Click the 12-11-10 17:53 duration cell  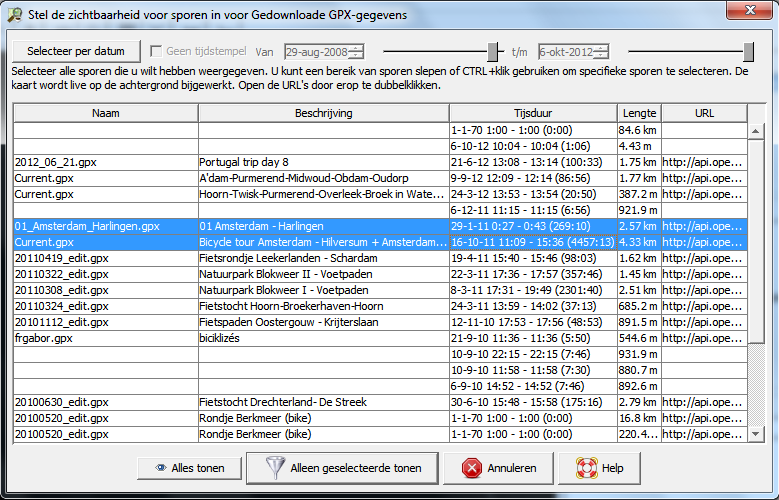click(533, 322)
